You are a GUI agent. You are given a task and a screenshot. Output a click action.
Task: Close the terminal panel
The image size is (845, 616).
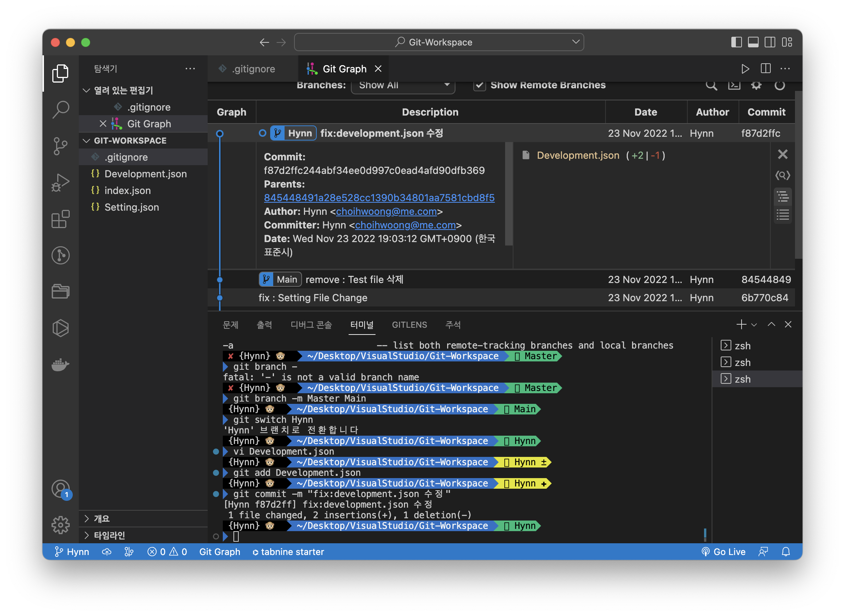[788, 325]
